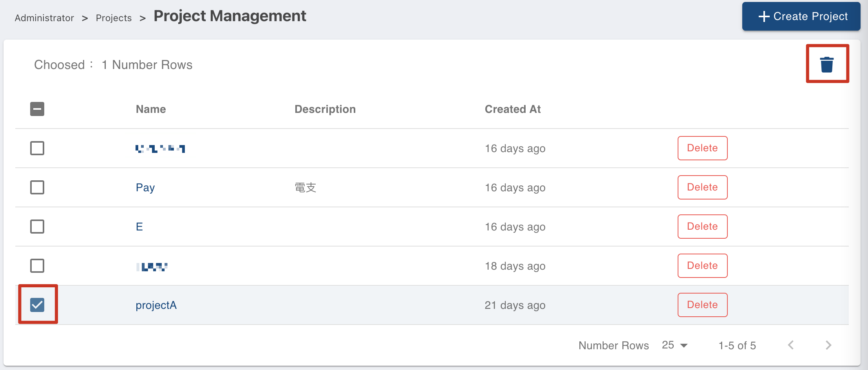Uncheck the projectA row checkbox
868x370 pixels.
[x=37, y=305]
